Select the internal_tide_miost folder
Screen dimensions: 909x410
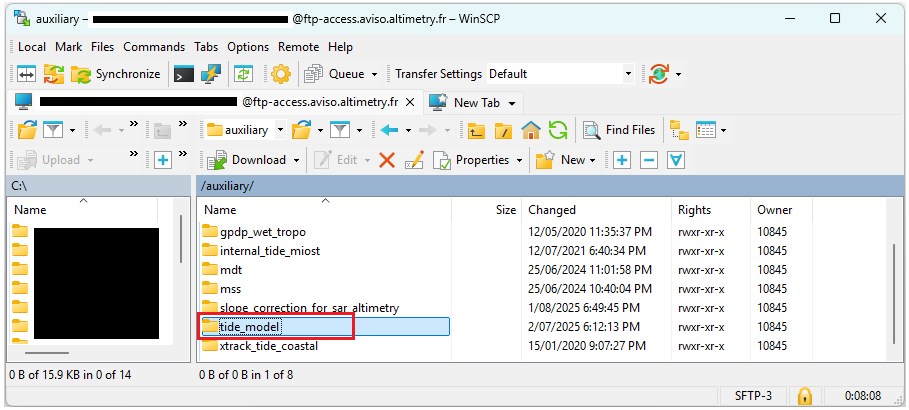[x=269, y=251]
